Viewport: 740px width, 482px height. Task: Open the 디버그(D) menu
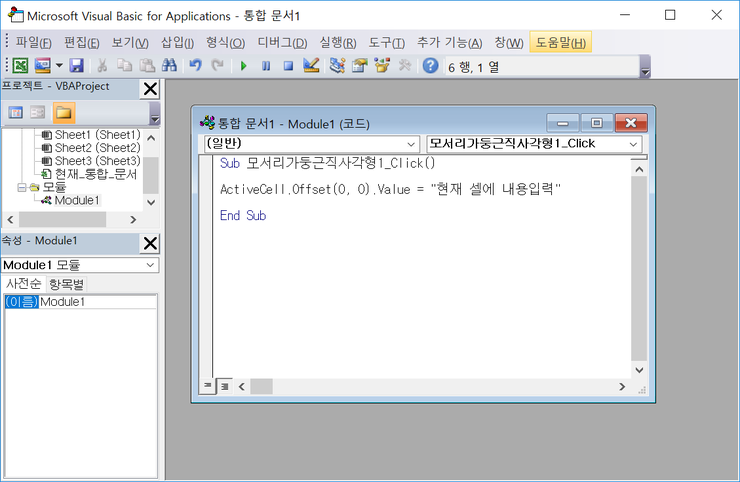[282, 42]
